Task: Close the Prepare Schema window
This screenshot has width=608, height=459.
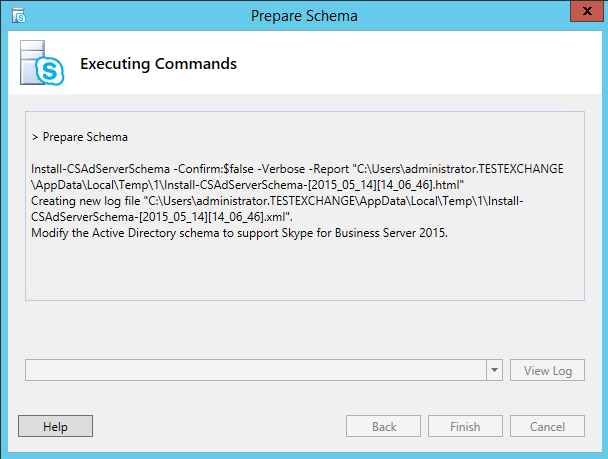Action: (587, 11)
